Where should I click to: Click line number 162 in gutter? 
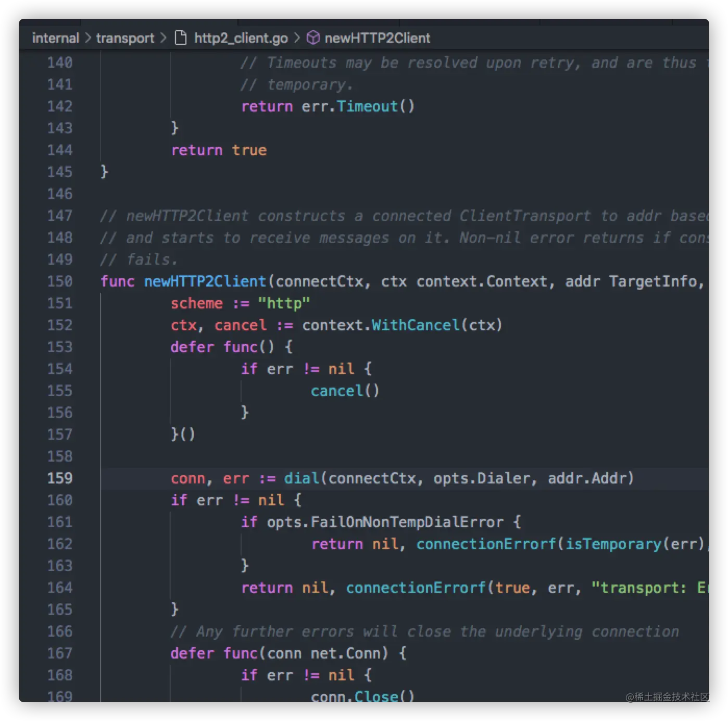(x=60, y=544)
